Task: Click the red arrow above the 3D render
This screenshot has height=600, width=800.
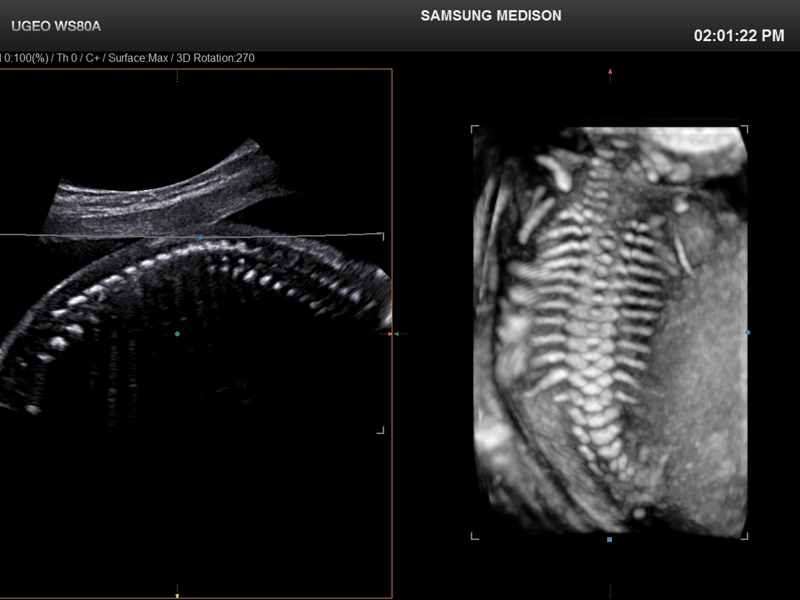Action: point(610,72)
